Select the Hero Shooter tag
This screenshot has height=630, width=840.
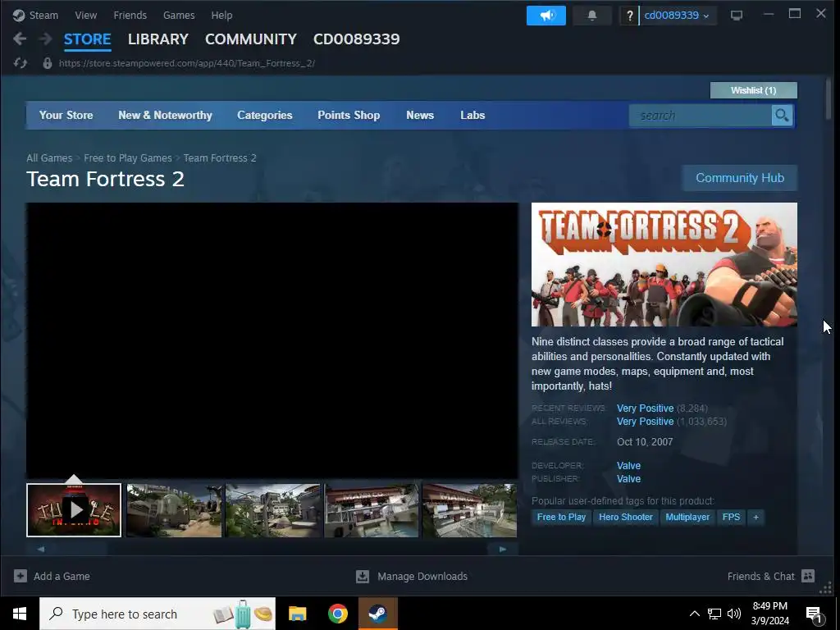coord(626,517)
